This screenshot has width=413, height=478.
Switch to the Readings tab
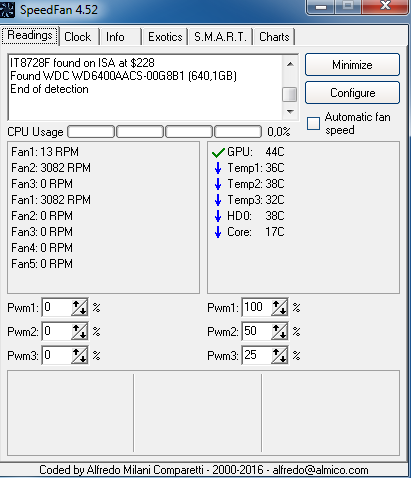30,35
